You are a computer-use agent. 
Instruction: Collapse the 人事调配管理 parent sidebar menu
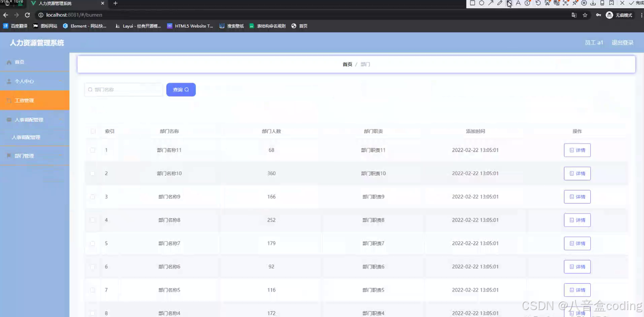tap(35, 120)
